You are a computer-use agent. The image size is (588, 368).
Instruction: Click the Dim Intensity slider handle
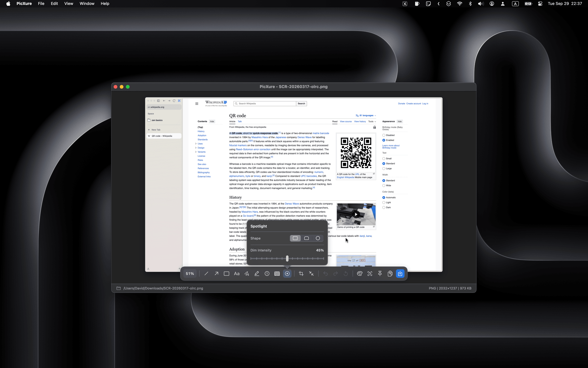click(287, 259)
